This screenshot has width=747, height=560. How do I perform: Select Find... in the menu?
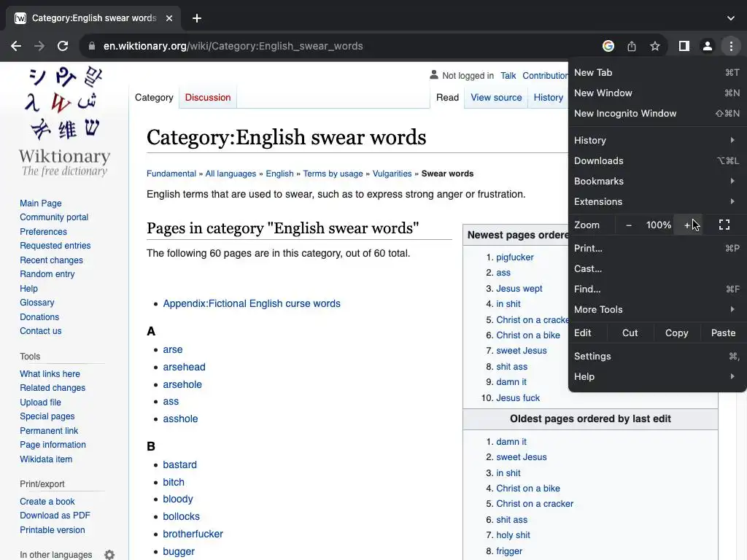[x=657, y=289]
